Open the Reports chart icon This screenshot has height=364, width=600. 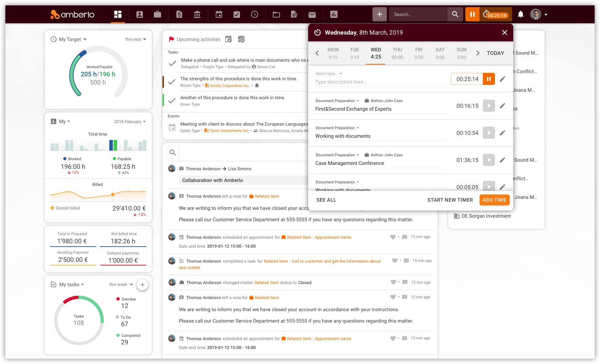coord(334,14)
